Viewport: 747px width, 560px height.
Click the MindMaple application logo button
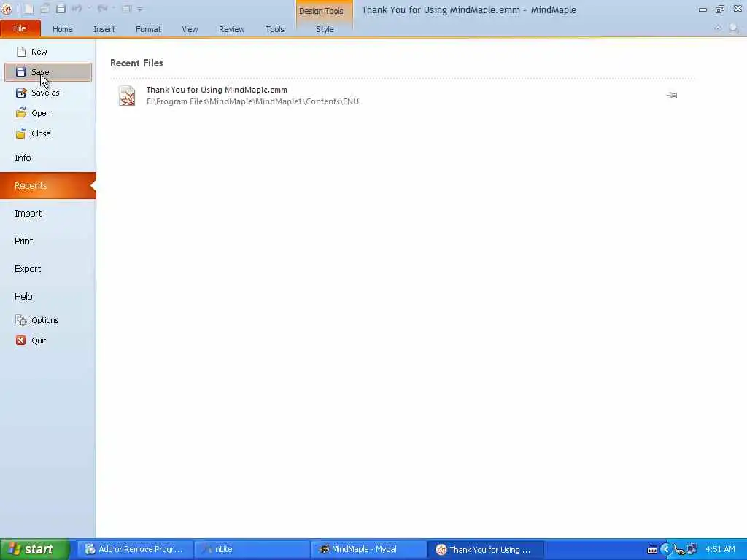pyautogui.click(x=7, y=9)
